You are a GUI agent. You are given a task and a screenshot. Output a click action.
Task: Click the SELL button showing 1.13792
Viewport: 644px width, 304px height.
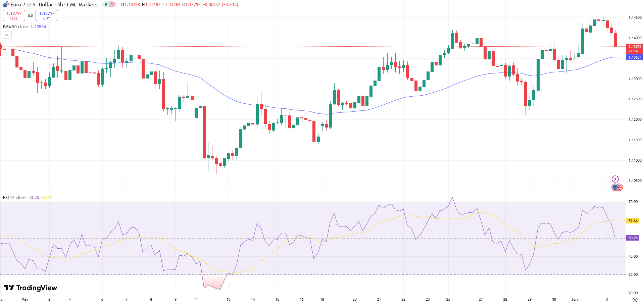pos(14,15)
